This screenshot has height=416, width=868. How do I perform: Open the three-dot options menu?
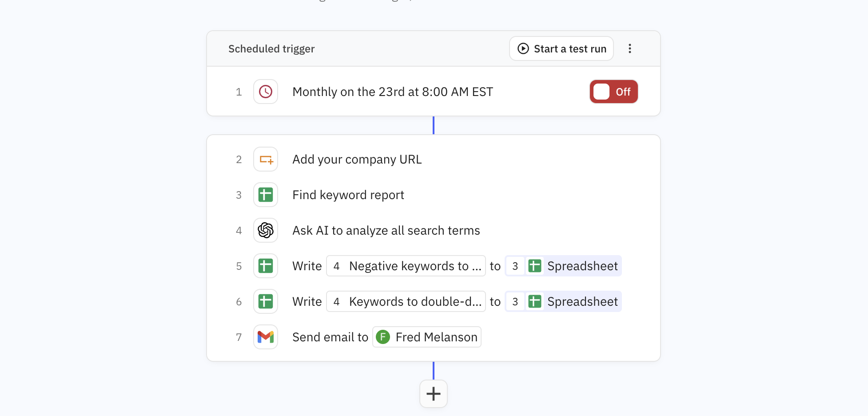tap(630, 48)
